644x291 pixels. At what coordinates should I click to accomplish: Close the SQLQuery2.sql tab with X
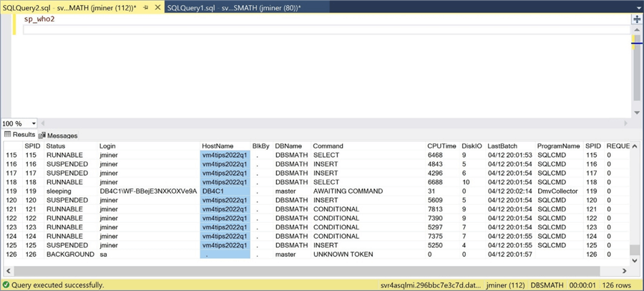tap(157, 7)
